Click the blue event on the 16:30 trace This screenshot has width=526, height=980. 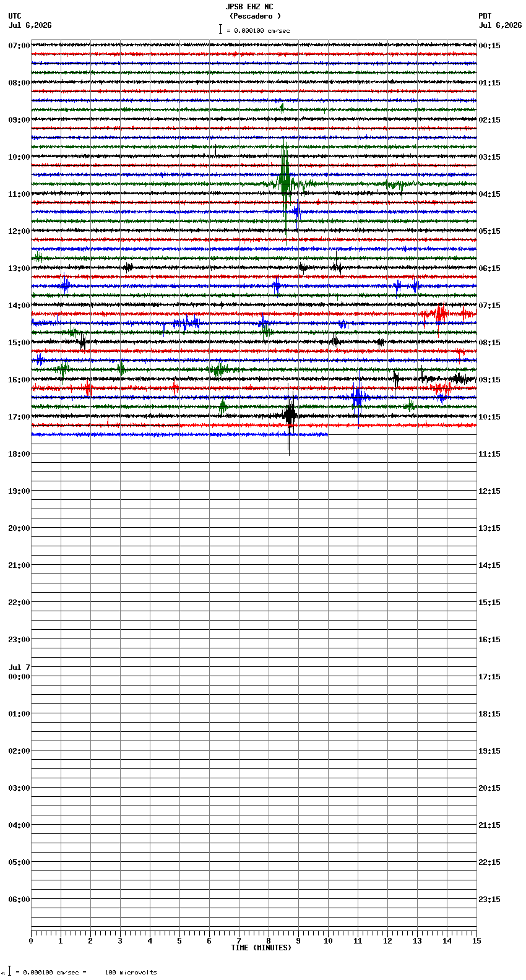point(358,397)
